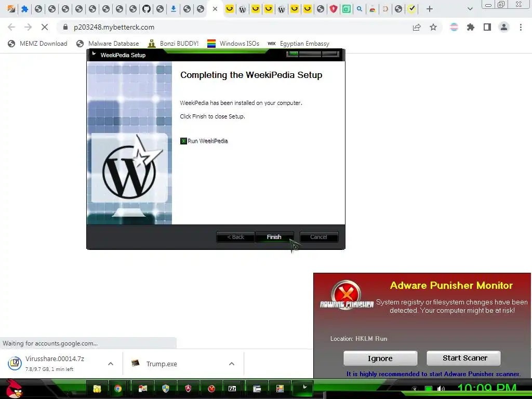Switch to WeekiPedia Setup taskbar item
The height and width of the screenshot is (399, 532).
(303, 388)
